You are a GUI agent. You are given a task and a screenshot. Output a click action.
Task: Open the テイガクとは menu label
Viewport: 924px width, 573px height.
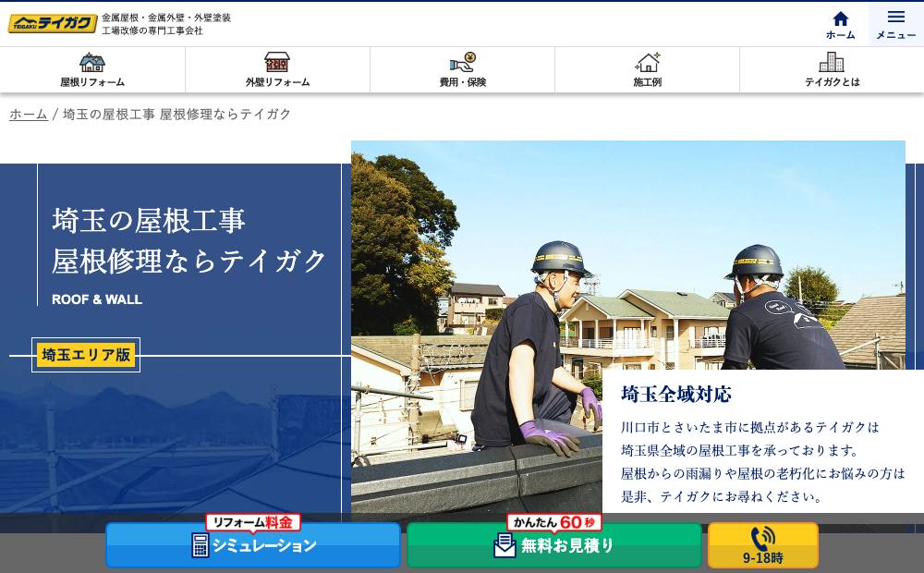(x=833, y=82)
